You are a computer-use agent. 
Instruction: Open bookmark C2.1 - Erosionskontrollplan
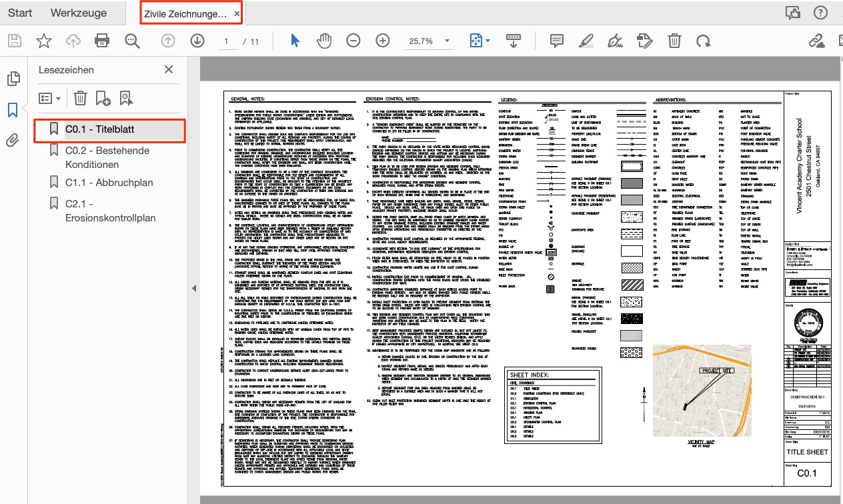coord(109,210)
